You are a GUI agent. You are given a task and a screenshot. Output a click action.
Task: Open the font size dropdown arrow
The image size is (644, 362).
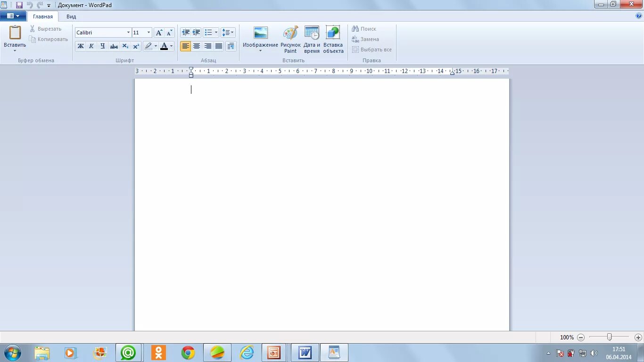click(149, 33)
